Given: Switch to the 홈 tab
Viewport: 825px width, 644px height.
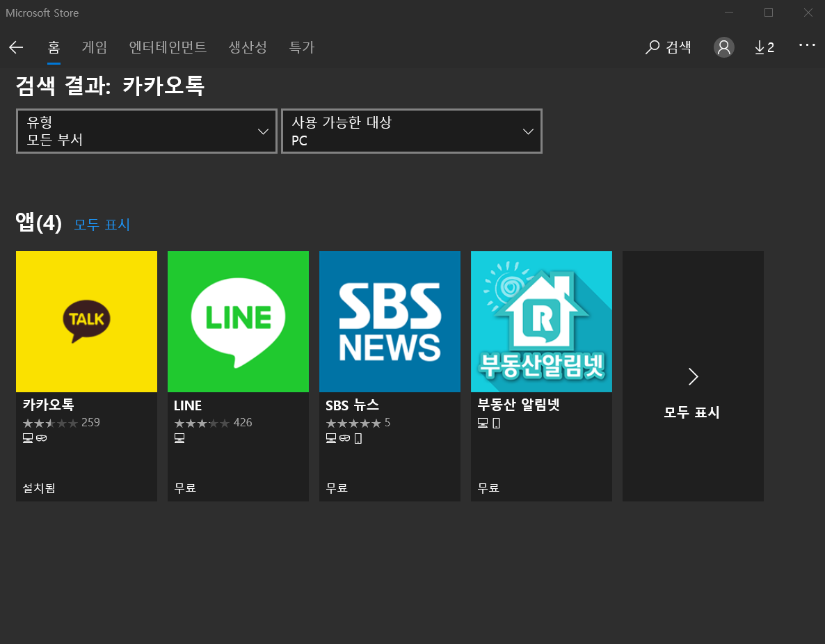Looking at the screenshot, I should pyautogui.click(x=54, y=47).
